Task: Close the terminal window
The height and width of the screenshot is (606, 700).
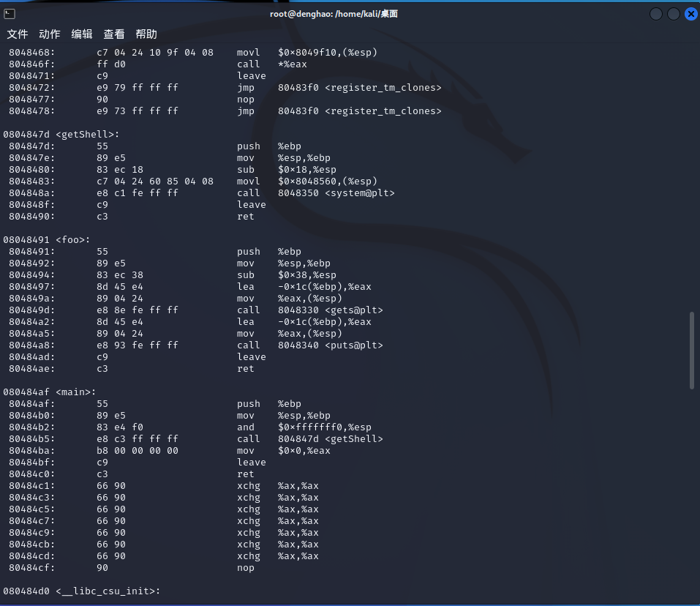Action: 691,14
